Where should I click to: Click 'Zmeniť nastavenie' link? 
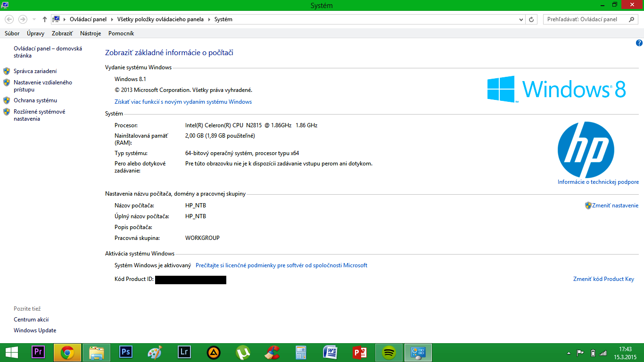coord(615,206)
